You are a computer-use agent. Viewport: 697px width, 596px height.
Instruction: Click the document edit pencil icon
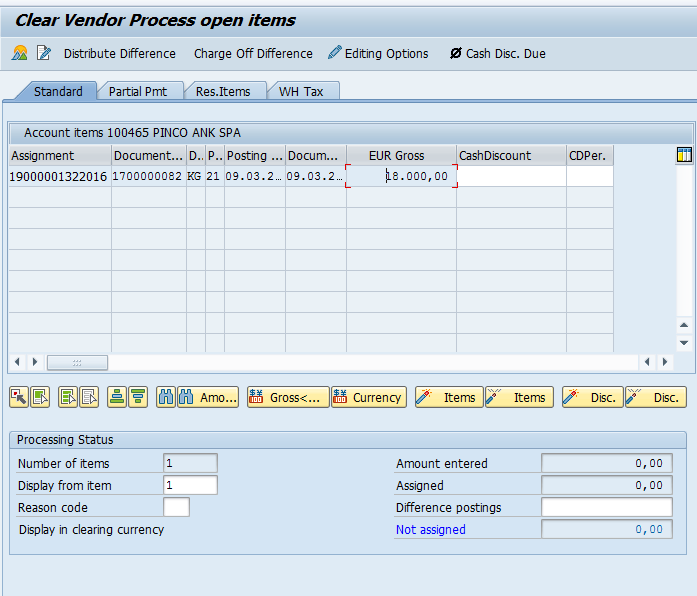pos(44,53)
